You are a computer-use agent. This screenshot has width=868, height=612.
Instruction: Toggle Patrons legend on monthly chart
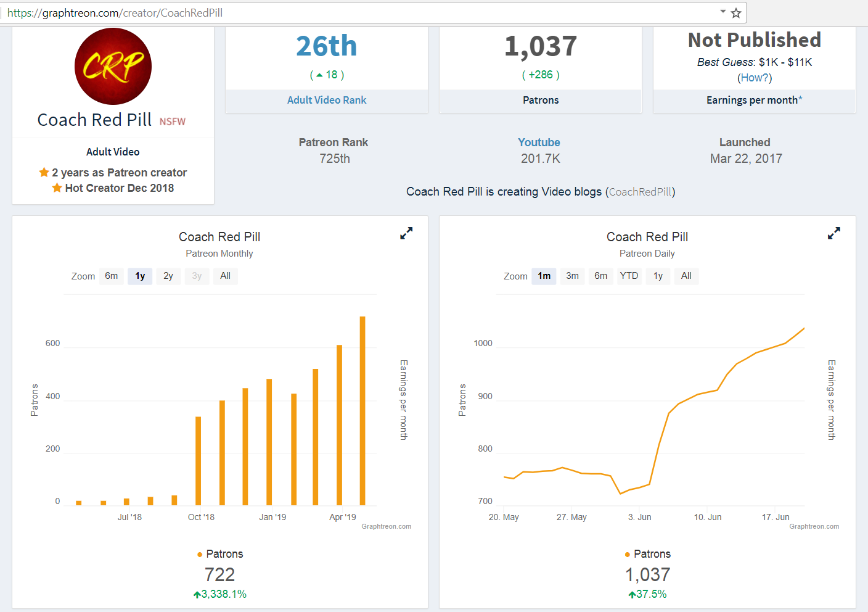pos(220,554)
